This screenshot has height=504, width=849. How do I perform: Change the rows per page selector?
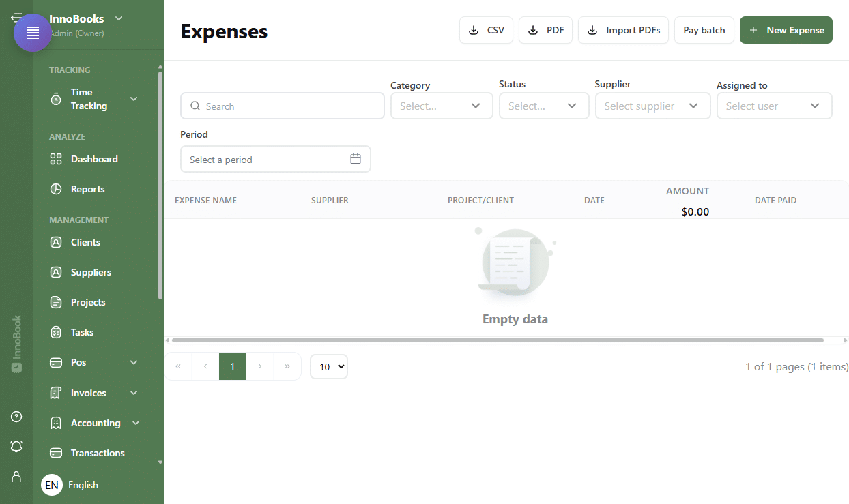click(329, 366)
